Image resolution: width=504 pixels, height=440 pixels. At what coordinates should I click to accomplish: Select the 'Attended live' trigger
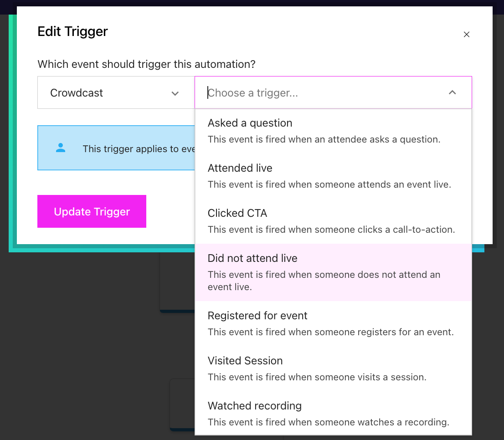pos(240,168)
